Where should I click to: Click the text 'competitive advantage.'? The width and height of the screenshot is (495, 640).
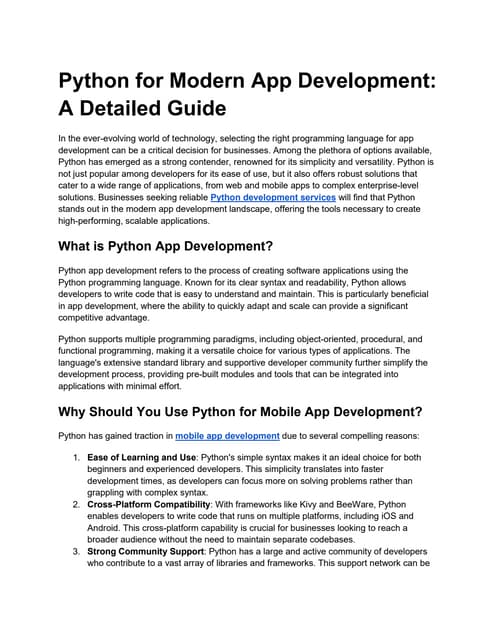click(104, 318)
